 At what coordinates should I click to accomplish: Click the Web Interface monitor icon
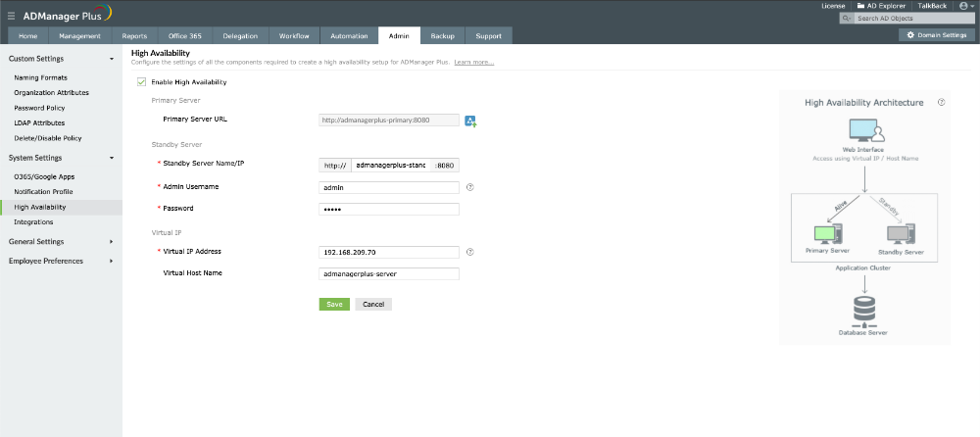pyautogui.click(x=867, y=131)
